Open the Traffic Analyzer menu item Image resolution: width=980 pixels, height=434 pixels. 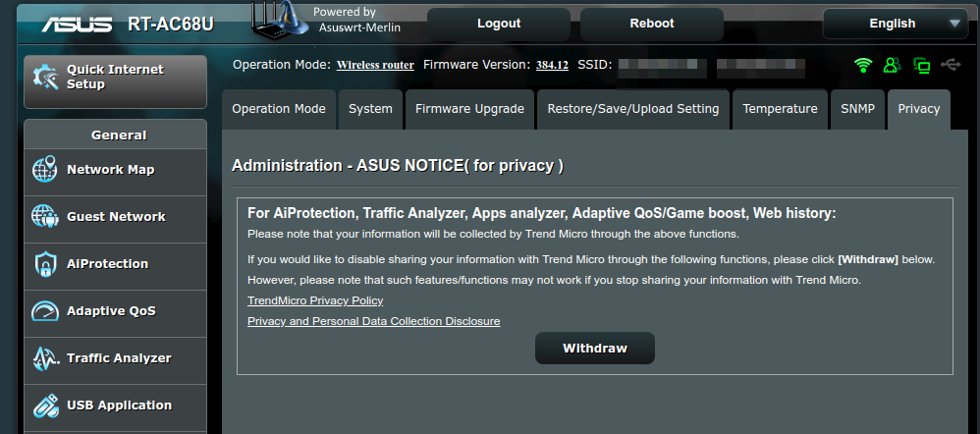[x=115, y=360]
